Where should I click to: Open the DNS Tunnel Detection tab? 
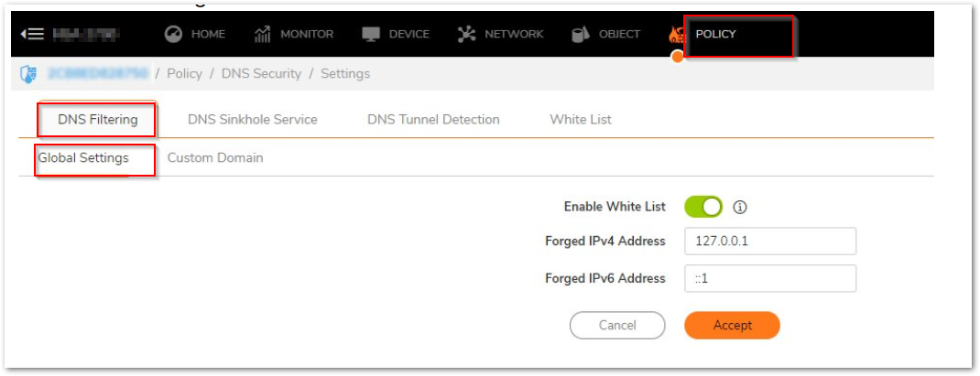click(x=433, y=119)
